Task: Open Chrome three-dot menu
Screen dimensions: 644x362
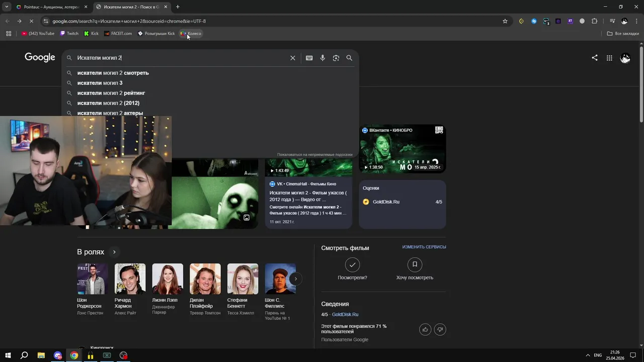Action: [x=636, y=21]
